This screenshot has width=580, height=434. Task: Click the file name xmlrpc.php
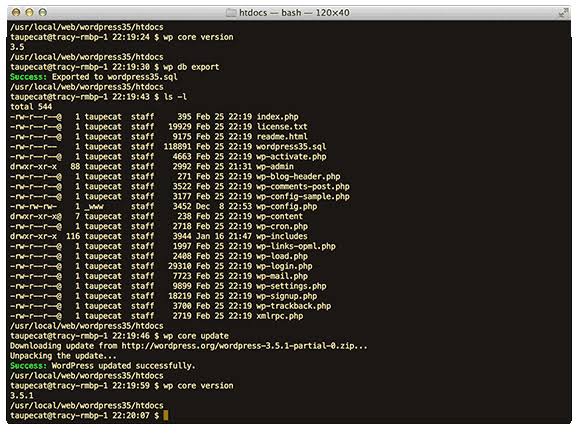pyautogui.click(x=280, y=316)
